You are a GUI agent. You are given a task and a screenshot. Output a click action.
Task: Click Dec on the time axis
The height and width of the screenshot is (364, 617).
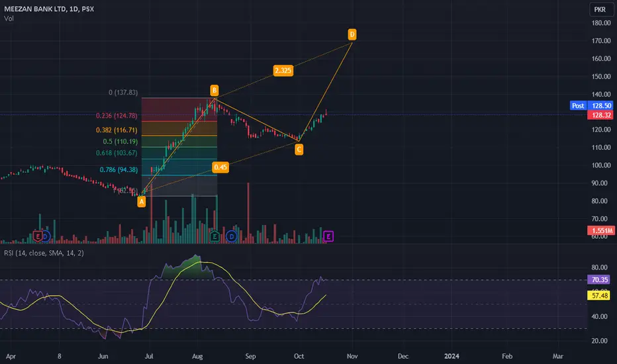403,357
